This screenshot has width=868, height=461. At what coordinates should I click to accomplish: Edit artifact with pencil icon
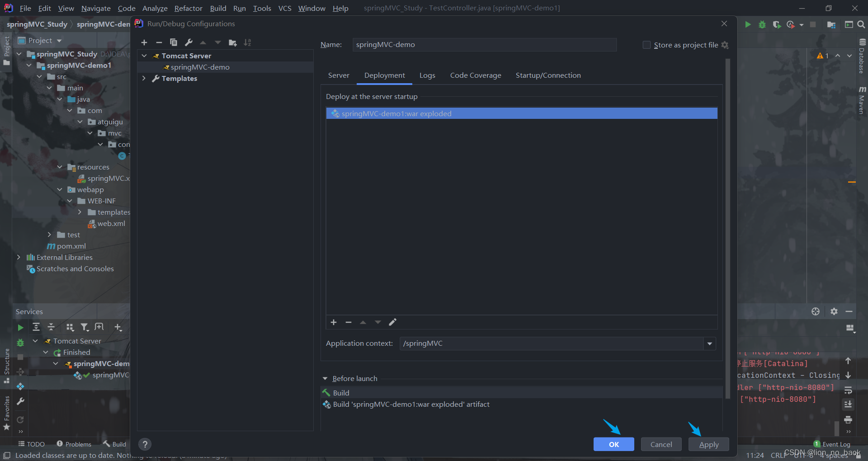[392, 322]
